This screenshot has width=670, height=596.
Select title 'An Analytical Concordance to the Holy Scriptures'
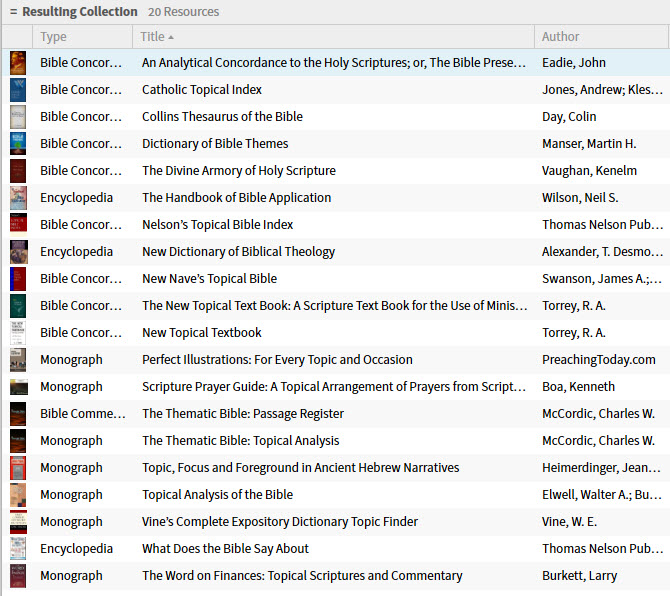(x=334, y=63)
